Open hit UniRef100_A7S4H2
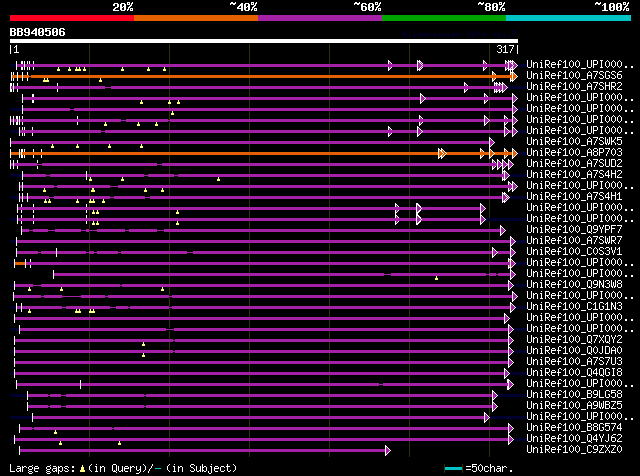640x476 pixels. (x=574, y=175)
